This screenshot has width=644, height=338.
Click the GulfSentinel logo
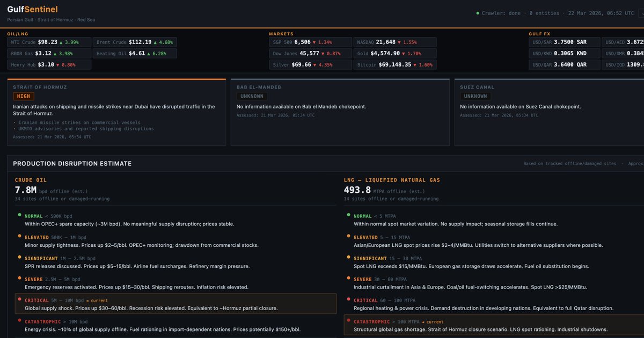pyautogui.click(x=33, y=9)
